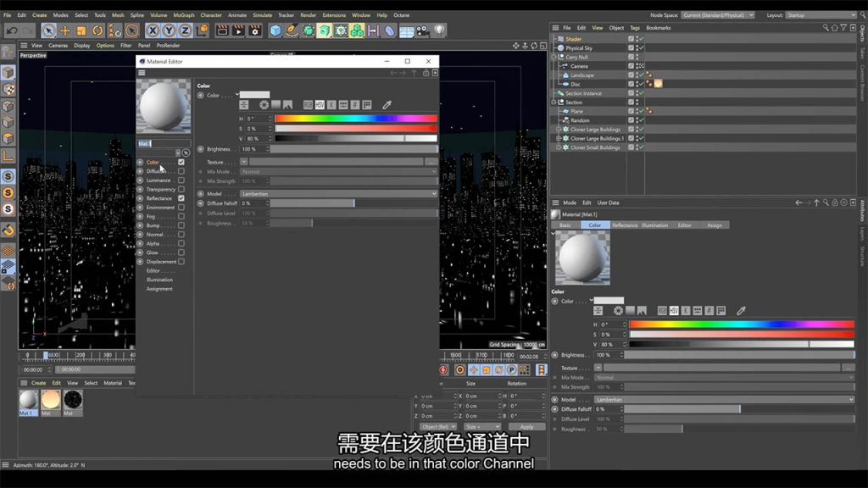Viewport: 868px width, 488px height.
Task: Click the filter funnel in Object Manager
Action: pos(843,28)
